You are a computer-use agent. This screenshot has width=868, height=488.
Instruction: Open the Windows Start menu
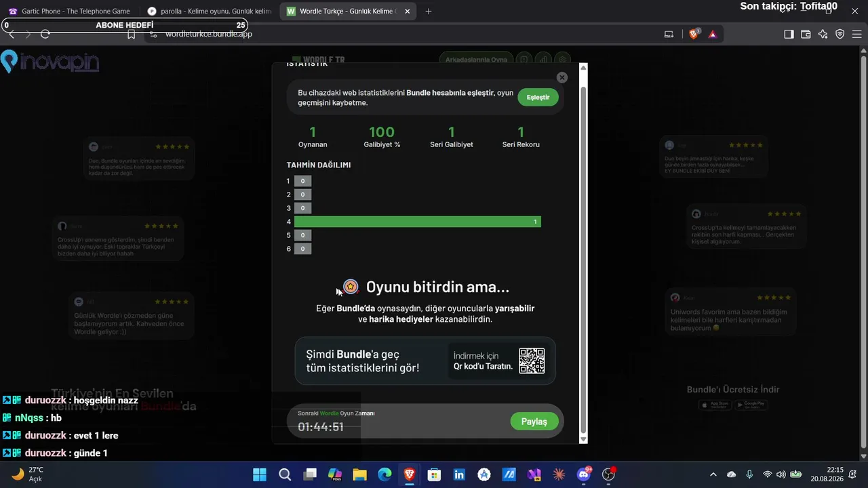(259, 474)
